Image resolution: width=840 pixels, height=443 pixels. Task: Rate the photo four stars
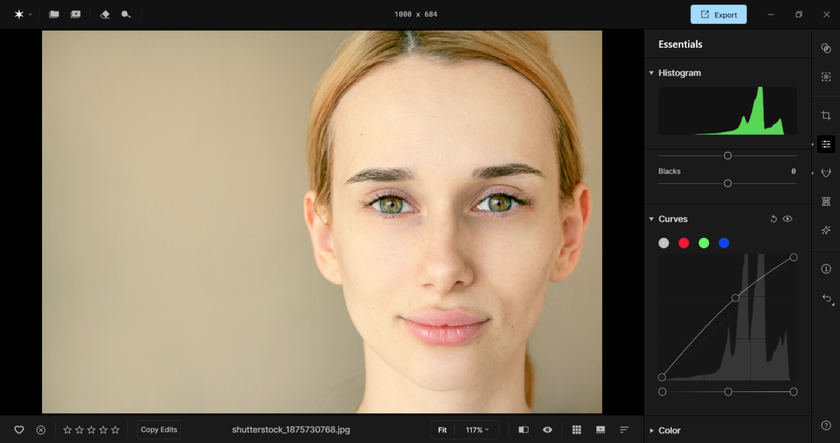[x=103, y=430]
